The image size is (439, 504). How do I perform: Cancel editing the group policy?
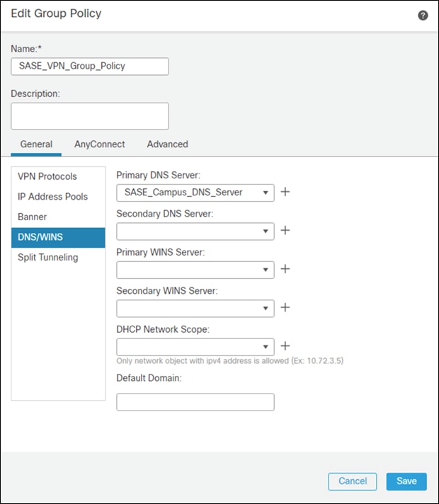point(353,481)
